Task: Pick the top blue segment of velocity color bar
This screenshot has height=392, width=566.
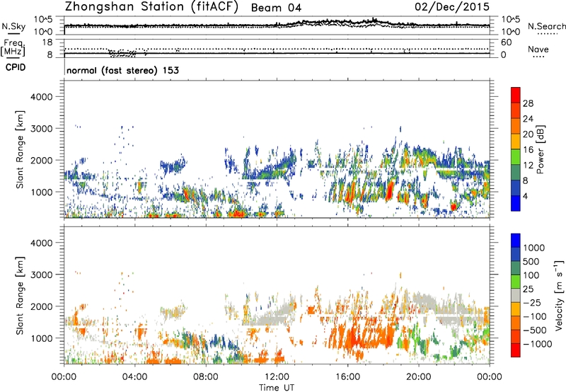Action: tap(516, 241)
